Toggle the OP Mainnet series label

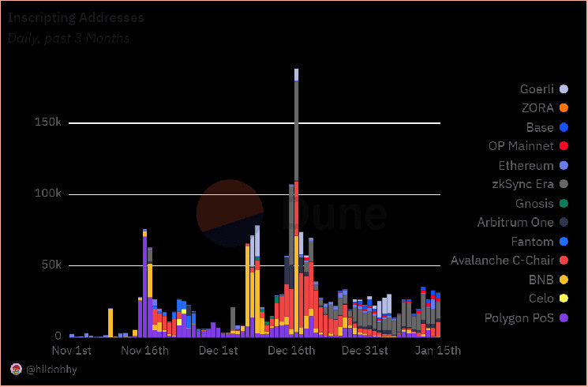click(x=521, y=146)
